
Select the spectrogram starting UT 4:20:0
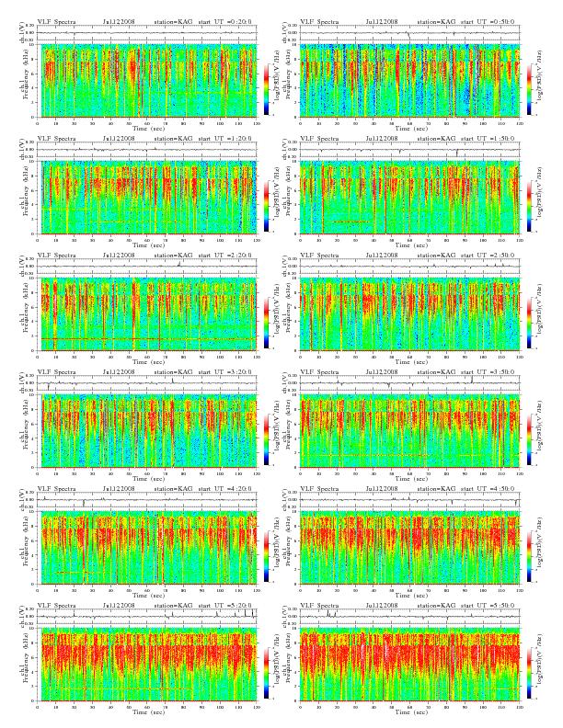[x=147, y=548]
